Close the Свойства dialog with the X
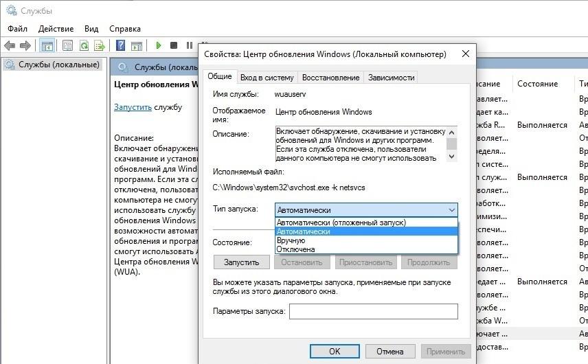Image resolution: width=588 pixels, height=364 pixels. [x=465, y=54]
